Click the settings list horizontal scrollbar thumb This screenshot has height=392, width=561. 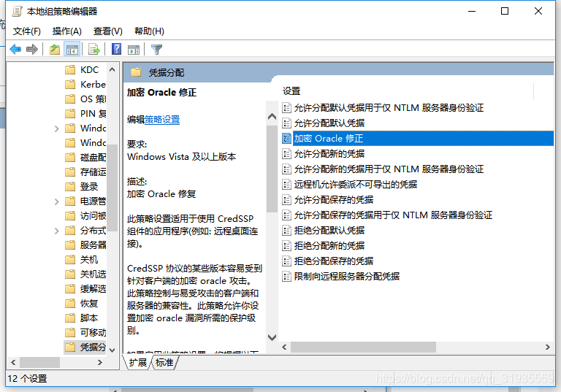click(x=363, y=347)
